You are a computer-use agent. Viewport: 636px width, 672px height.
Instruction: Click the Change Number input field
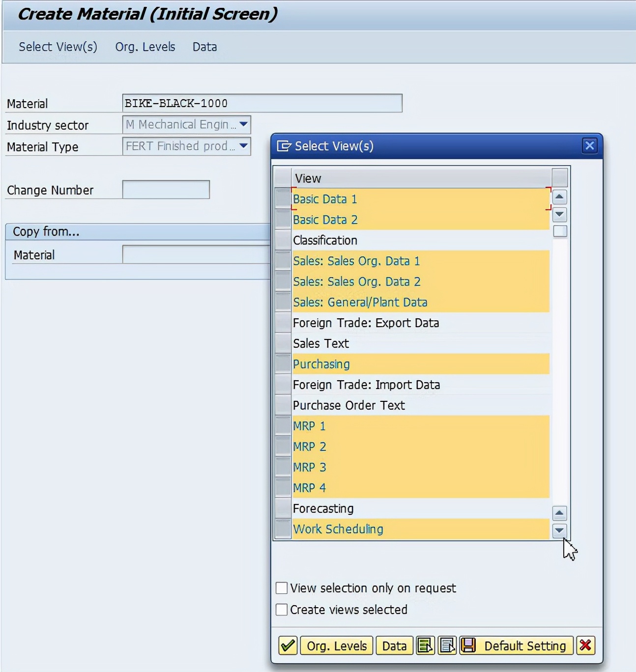pos(166,190)
